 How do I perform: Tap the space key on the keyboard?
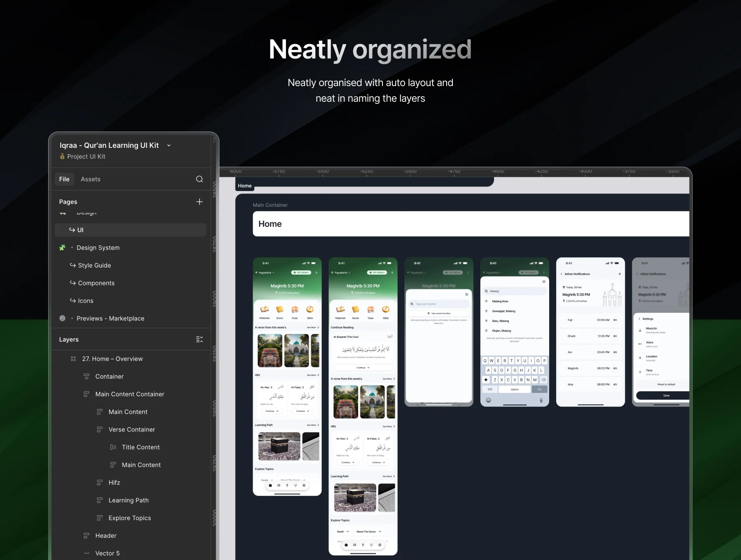515,389
